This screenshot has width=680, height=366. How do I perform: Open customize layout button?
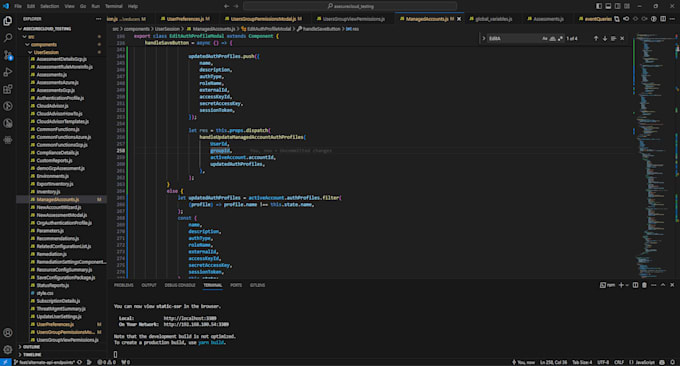(627, 6)
